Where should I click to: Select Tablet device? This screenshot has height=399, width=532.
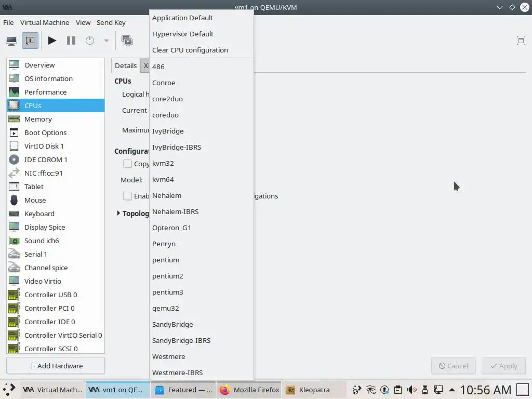56,187
